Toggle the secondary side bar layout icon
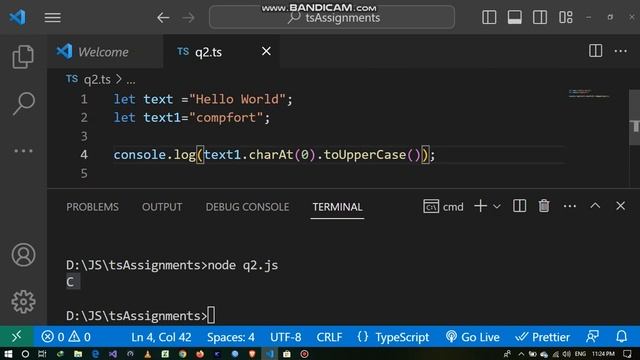 tap(540, 17)
